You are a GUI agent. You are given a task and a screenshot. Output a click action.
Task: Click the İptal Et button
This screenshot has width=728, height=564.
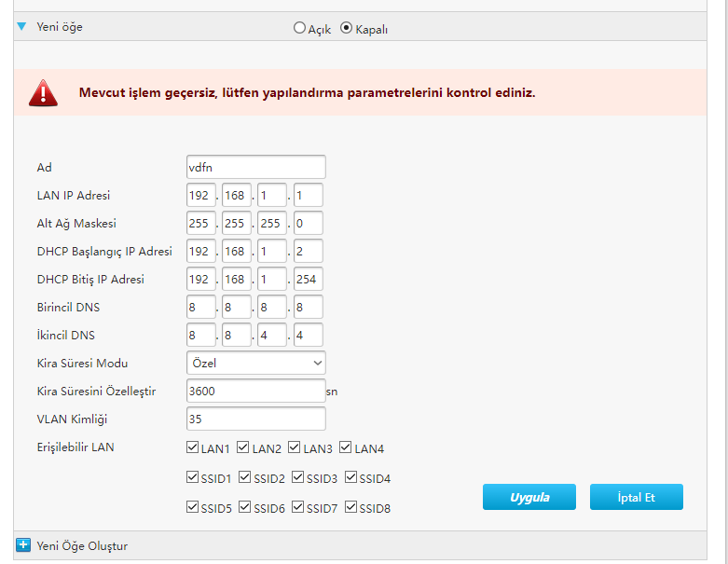pos(636,497)
